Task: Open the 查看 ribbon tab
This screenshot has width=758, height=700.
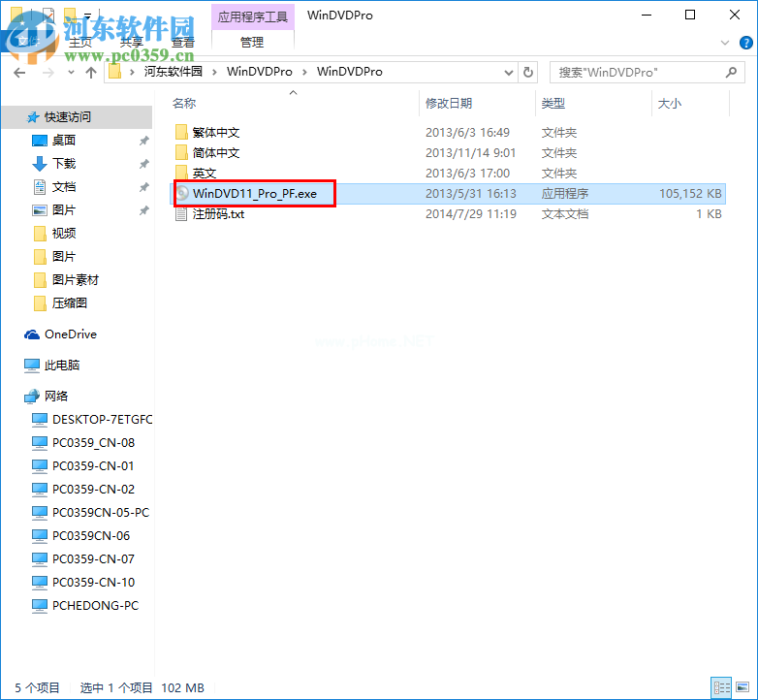Action: [183, 43]
